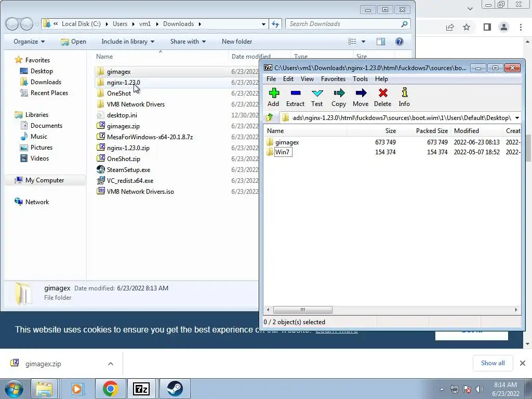This screenshot has height=399, width=532.
Task: Click the 7-Zip horizontal scrollbar thumb
Action: coord(303,310)
